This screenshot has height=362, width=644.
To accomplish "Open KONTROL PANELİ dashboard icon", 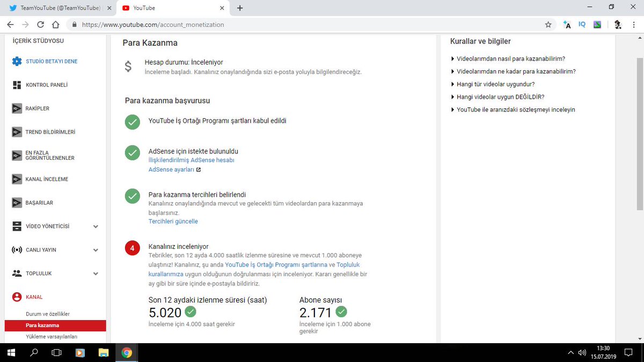I will [x=17, y=85].
